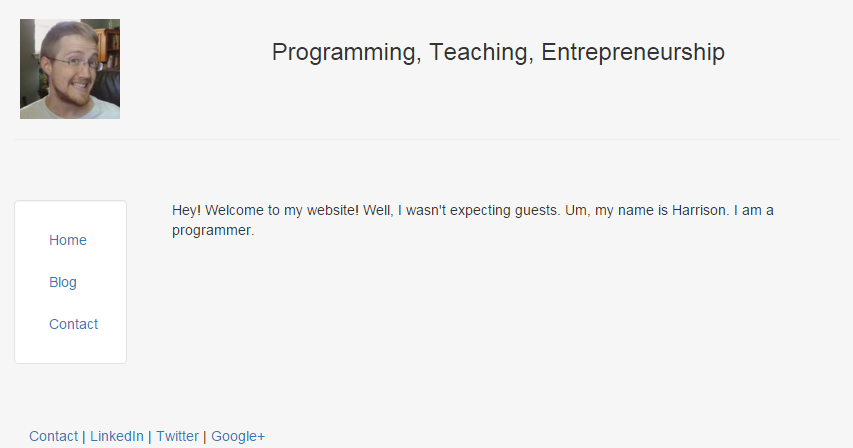Click the horizontal divider line under header
Screen dimensions: 853x448
(427, 139)
